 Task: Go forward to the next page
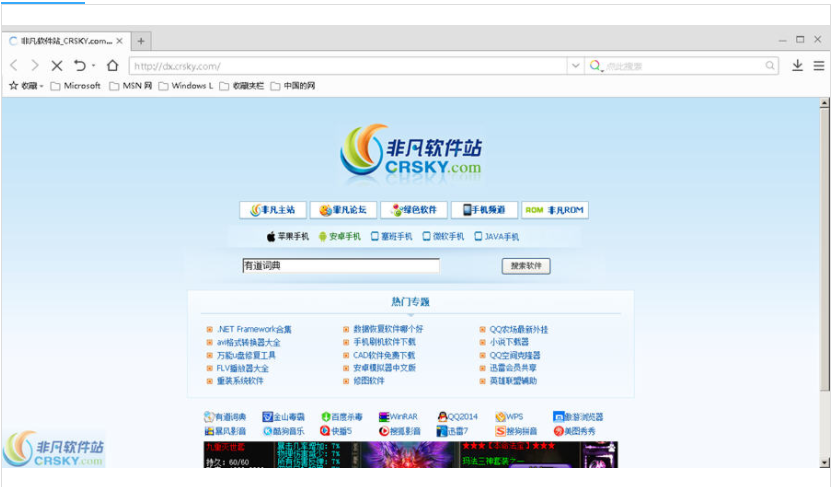click(x=34, y=65)
